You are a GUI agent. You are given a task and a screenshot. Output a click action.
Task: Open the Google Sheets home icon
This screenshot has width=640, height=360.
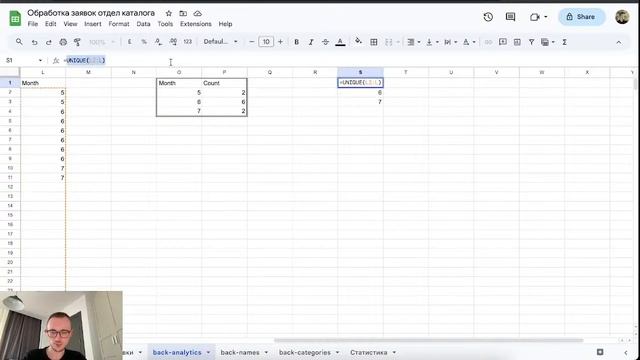point(15,18)
